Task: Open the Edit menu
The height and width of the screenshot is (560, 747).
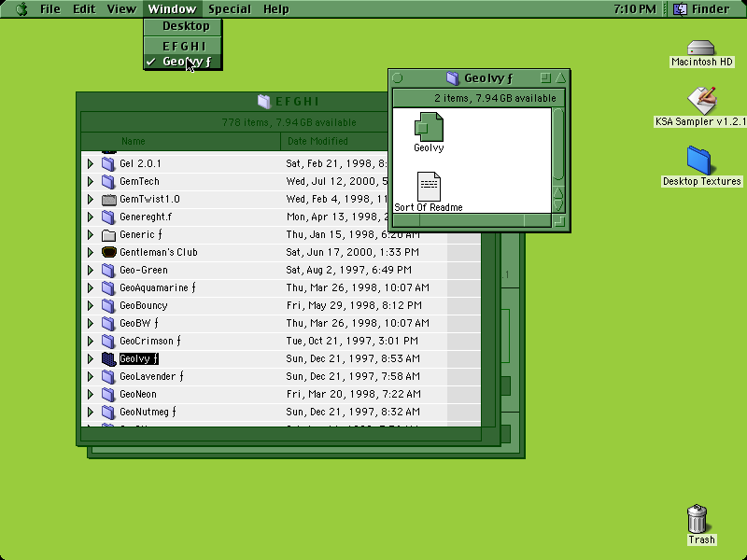Action: (x=84, y=9)
